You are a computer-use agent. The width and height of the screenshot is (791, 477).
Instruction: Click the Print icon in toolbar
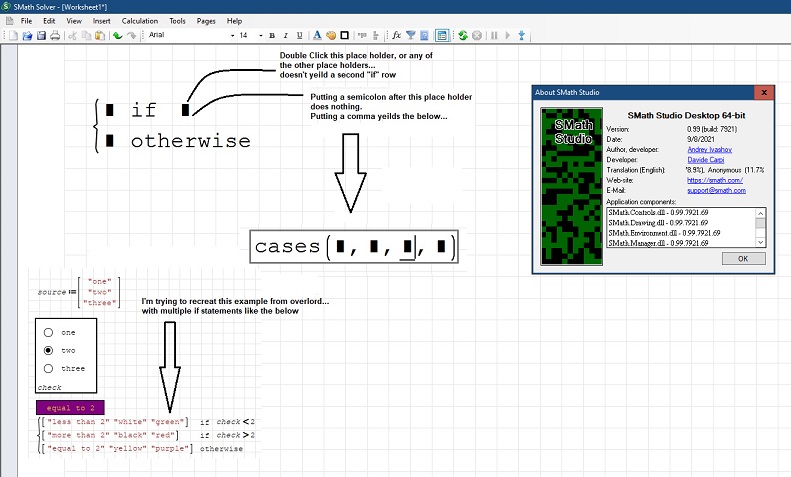click(55, 36)
